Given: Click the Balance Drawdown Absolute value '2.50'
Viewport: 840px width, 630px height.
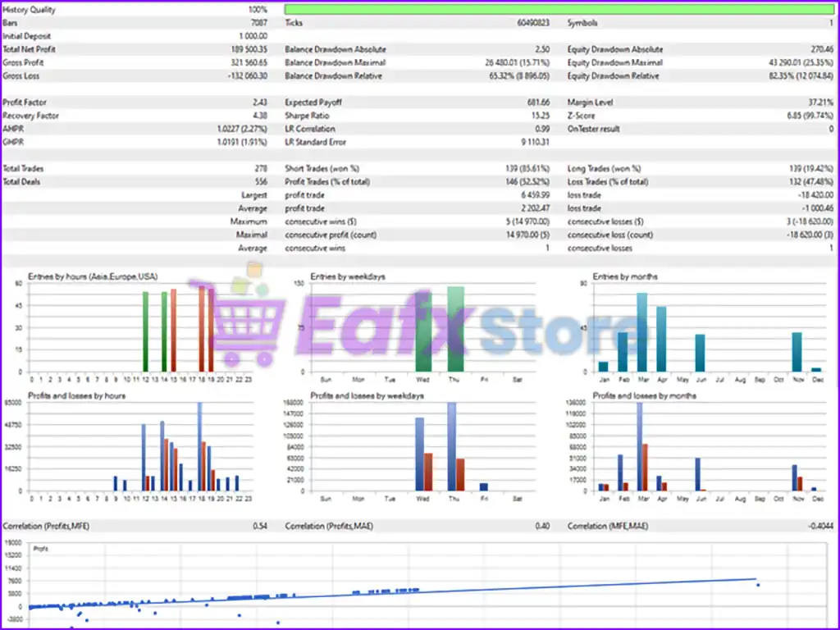Looking at the screenshot, I should (542, 49).
